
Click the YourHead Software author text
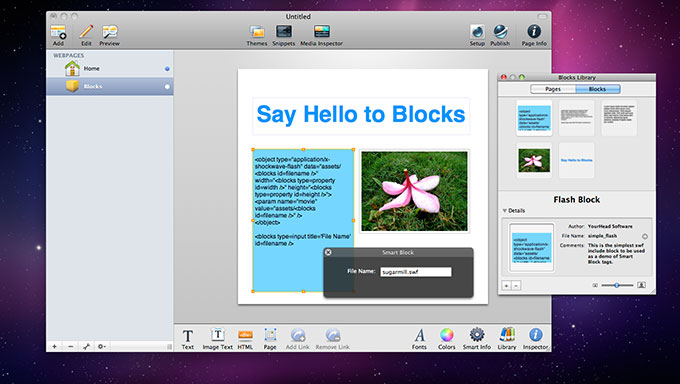point(610,226)
